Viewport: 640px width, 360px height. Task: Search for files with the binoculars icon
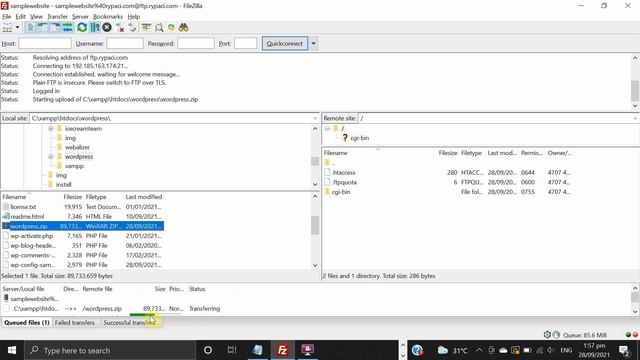(183, 28)
